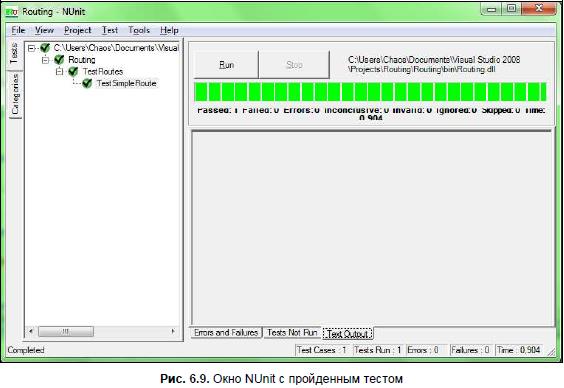Click the checkmark icon of TestSimpleRoute

pos(87,83)
